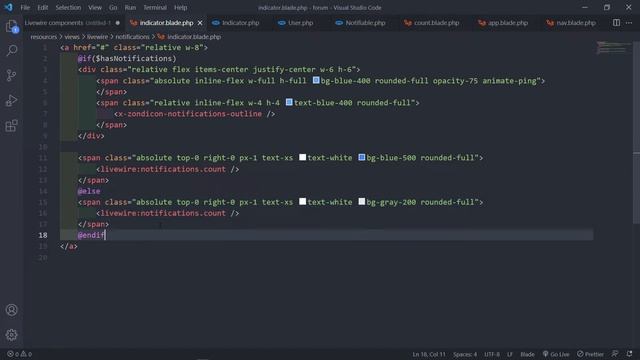Image resolution: width=640 pixels, height=360 pixels.
Task: Open the Accounts menu icon
Action: click(11, 310)
